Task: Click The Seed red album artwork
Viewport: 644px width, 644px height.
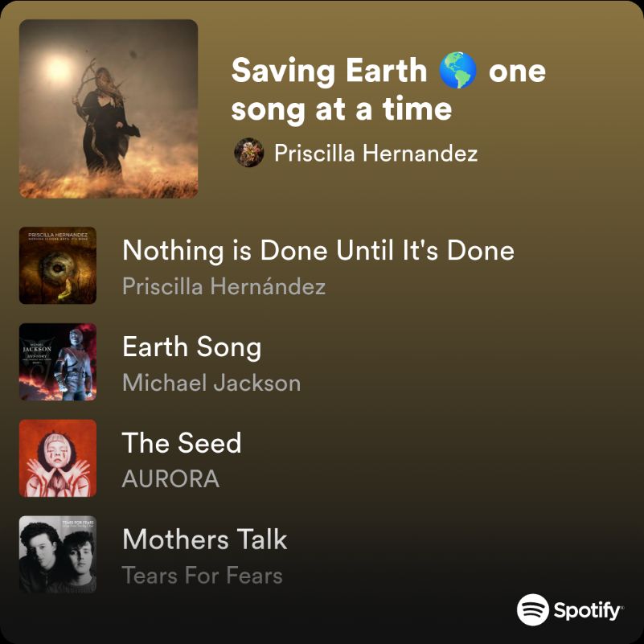Action: pos(58,458)
